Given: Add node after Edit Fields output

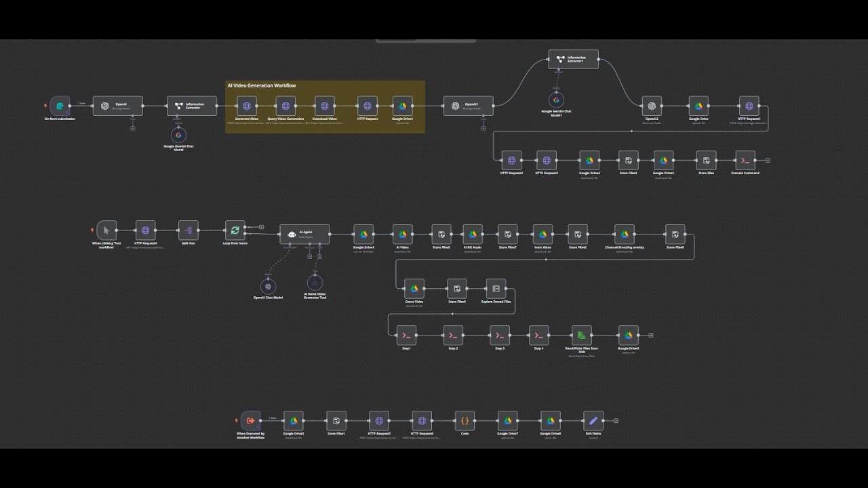Looking at the screenshot, I should [616, 421].
